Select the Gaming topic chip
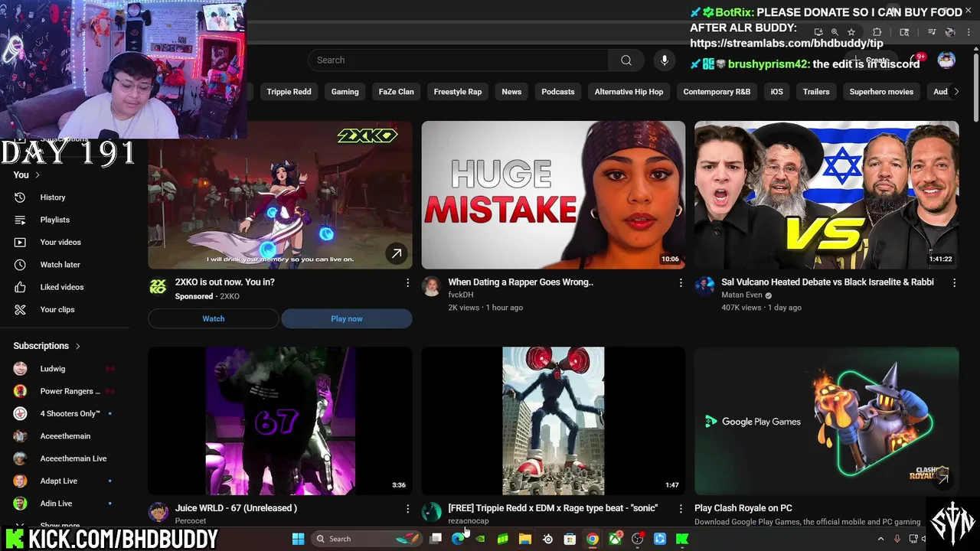 click(345, 92)
